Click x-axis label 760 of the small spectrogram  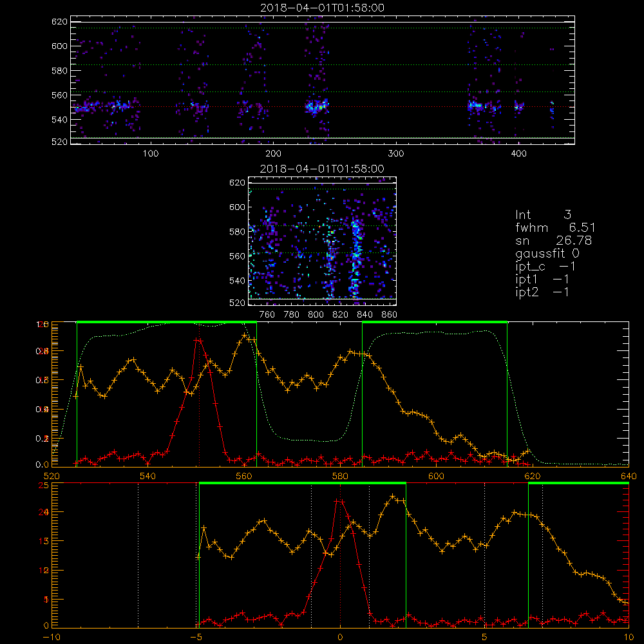[x=267, y=315]
